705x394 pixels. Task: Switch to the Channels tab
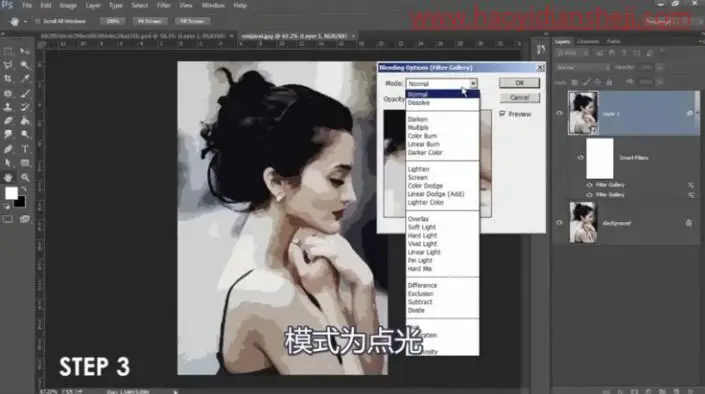(x=588, y=41)
